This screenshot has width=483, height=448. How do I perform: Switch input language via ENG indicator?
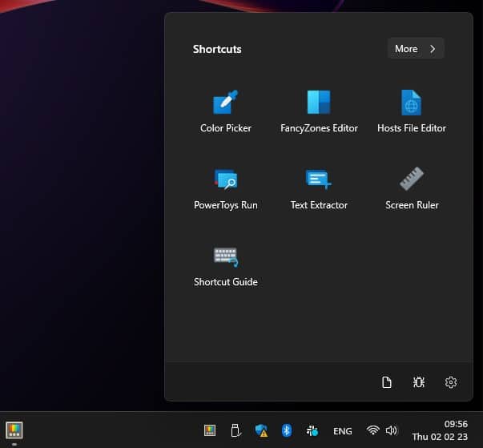tap(342, 431)
